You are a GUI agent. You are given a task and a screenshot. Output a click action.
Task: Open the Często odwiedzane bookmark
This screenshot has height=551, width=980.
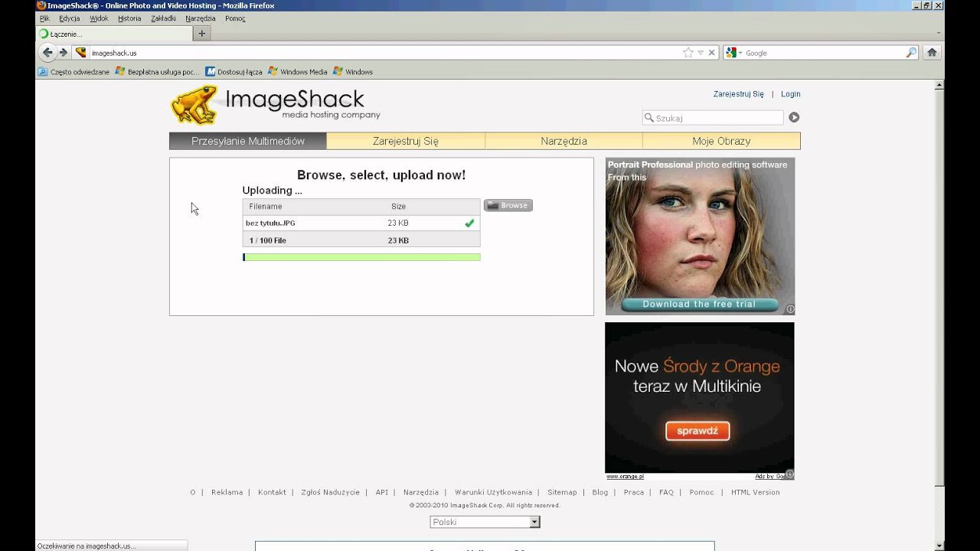(74, 72)
